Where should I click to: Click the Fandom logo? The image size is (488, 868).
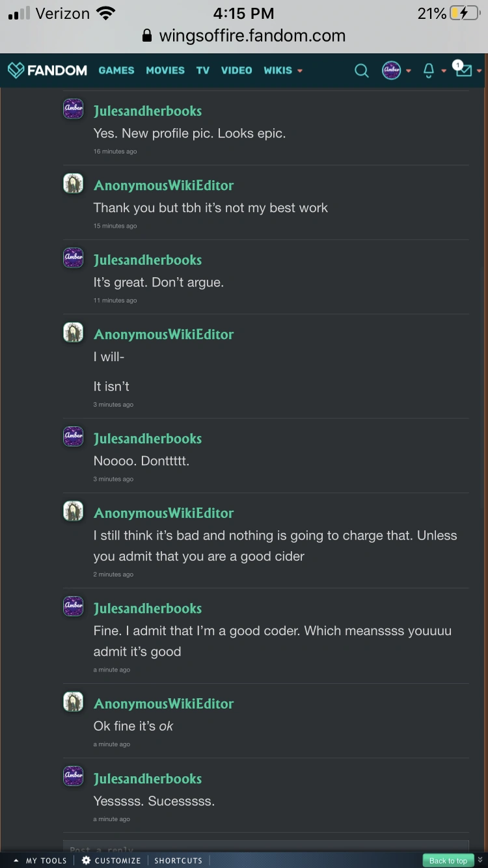click(47, 70)
